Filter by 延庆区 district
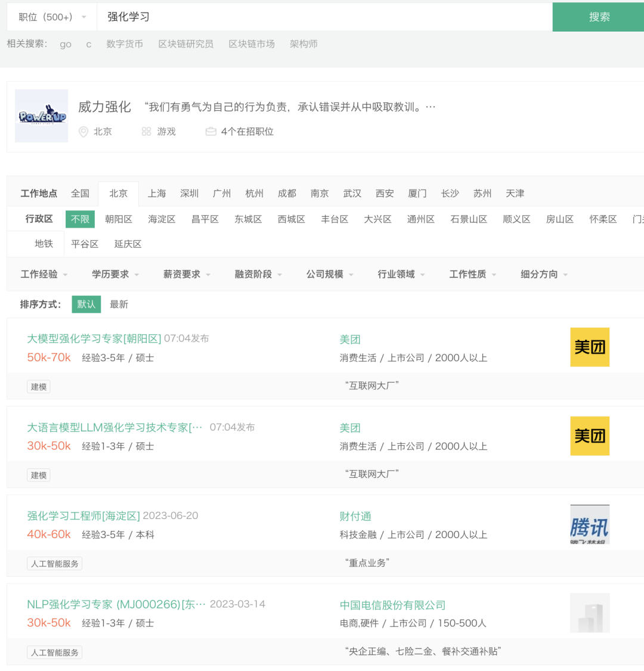Viewport: 644px width, 671px height. [128, 244]
